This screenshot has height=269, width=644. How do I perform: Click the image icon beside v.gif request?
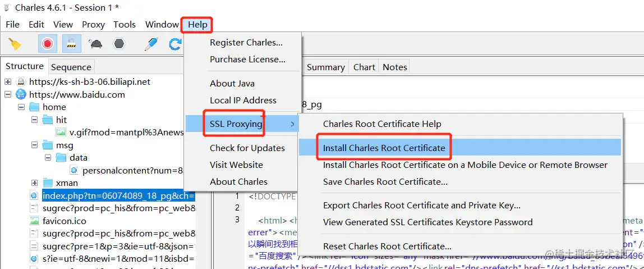61,133
